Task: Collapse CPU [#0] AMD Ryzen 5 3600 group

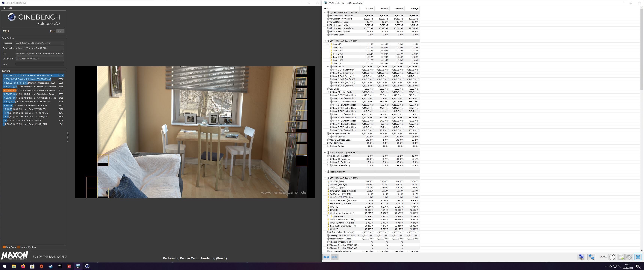Action: (x=325, y=41)
